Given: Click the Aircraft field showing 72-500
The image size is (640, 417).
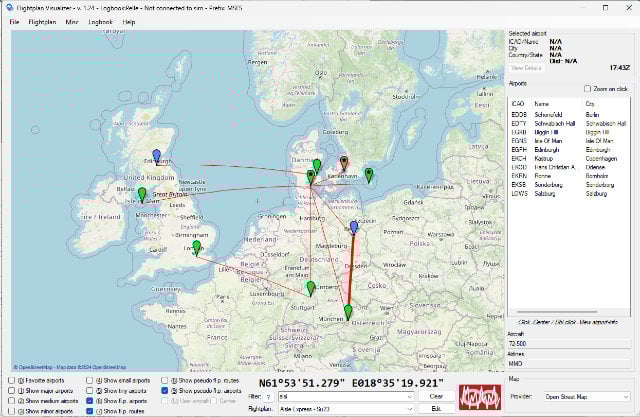Looking at the screenshot, I should pos(569,344).
